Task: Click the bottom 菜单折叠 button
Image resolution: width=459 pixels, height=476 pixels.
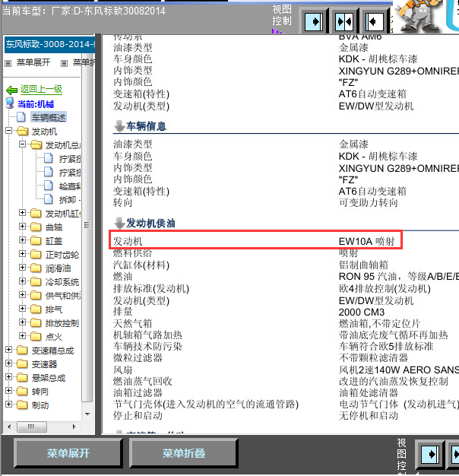Action: click(184, 453)
